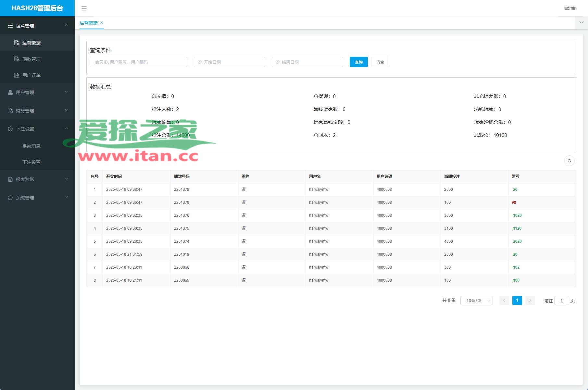Click the table refresh icon button
Viewport: 588px width, 390px height.
569,161
